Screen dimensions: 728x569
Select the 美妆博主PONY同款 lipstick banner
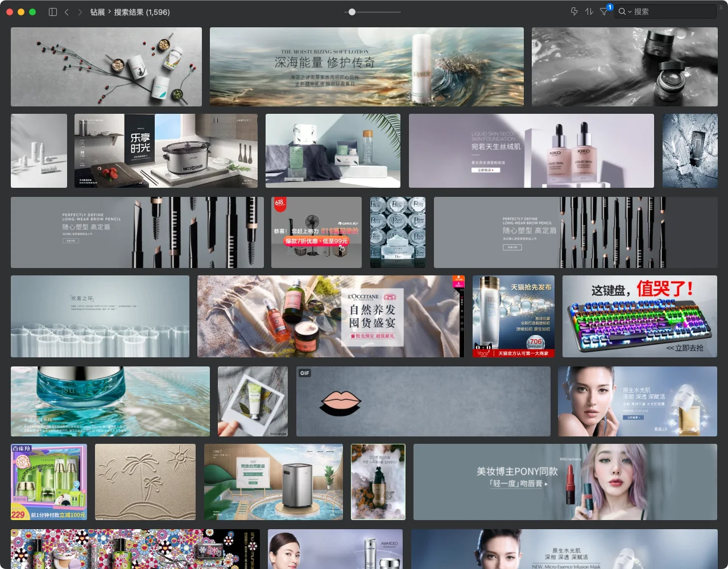[x=564, y=482]
